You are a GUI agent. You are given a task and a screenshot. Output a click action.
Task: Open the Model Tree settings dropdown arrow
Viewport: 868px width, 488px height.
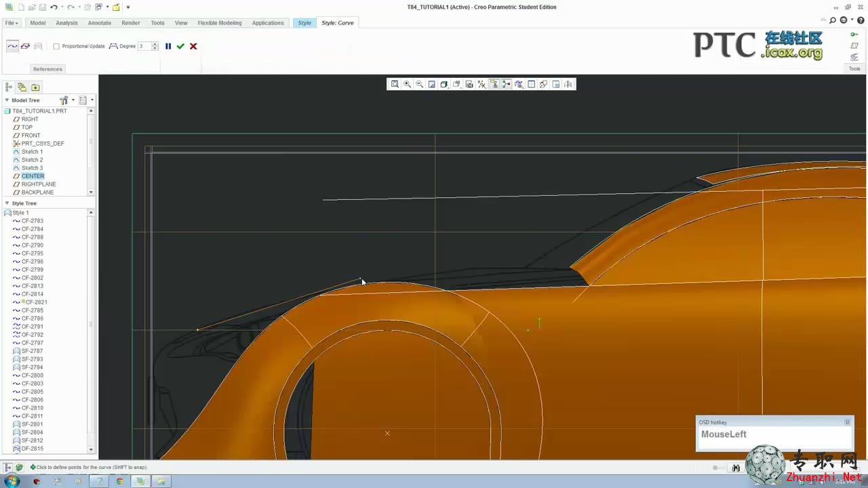(x=73, y=100)
